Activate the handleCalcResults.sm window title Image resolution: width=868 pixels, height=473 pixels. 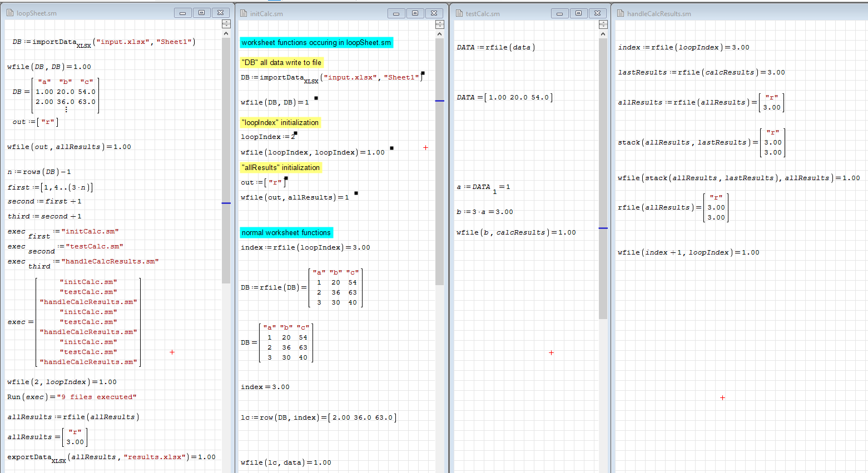(659, 14)
